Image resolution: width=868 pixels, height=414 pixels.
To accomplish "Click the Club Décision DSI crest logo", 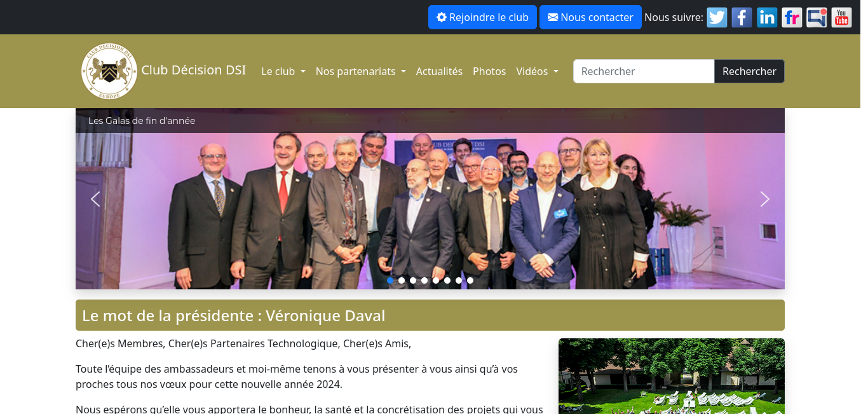I will click(x=109, y=71).
